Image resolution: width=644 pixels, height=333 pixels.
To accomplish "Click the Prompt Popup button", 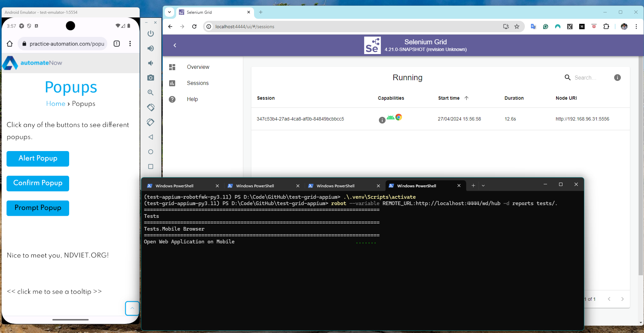I will point(38,208).
